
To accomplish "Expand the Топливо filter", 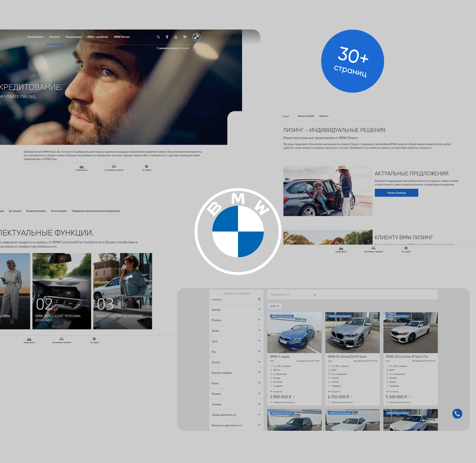I will coord(236,404).
